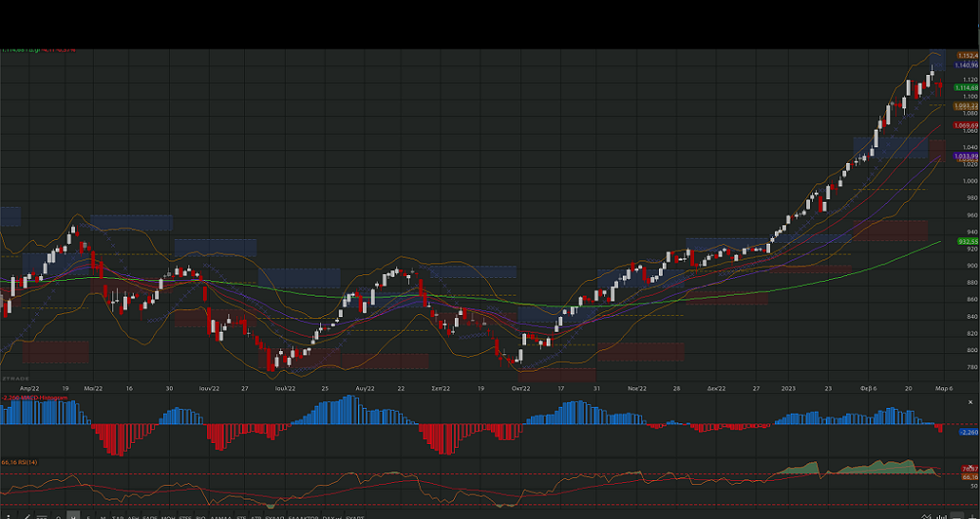
Task: Click the 960 price axis value
Action: coord(972,215)
